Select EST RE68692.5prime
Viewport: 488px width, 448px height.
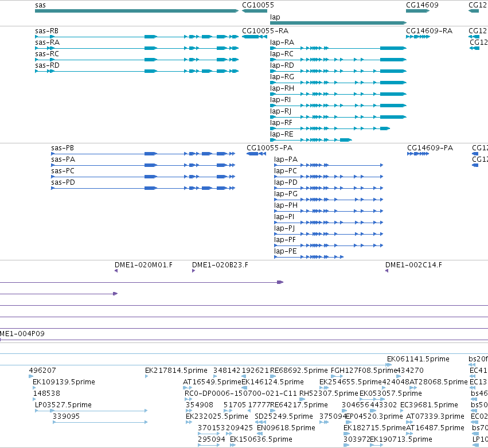click(x=273, y=376)
